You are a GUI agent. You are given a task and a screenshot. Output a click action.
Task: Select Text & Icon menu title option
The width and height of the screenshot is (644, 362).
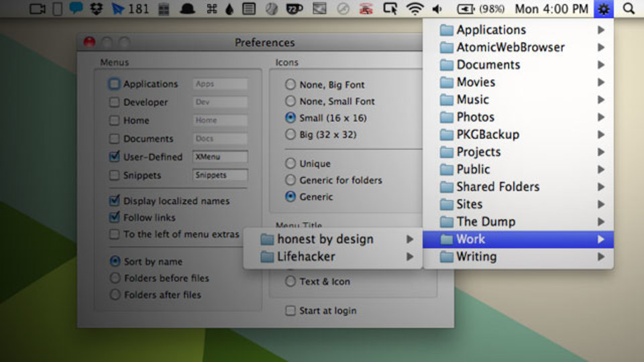pos(290,281)
